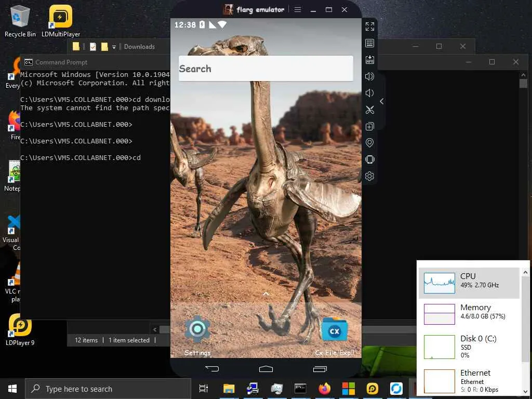Open Task View on the taskbar
Viewport: 532px width, 399px height.
click(204, 389)
